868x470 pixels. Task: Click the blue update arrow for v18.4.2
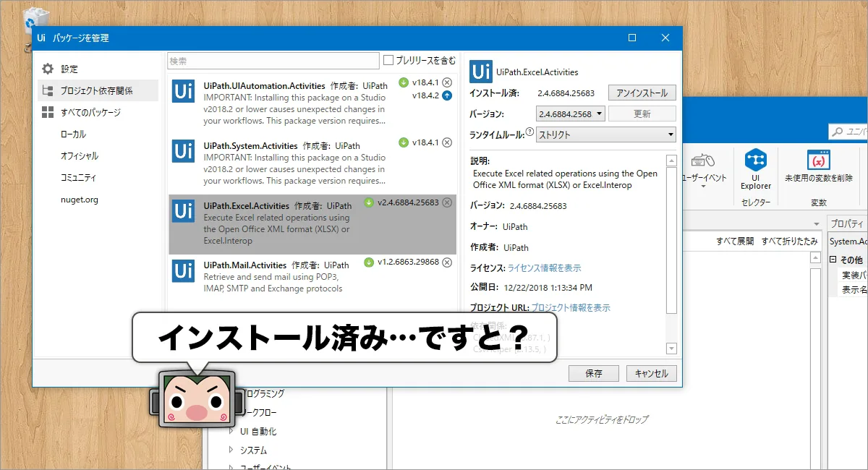(447, 95)
